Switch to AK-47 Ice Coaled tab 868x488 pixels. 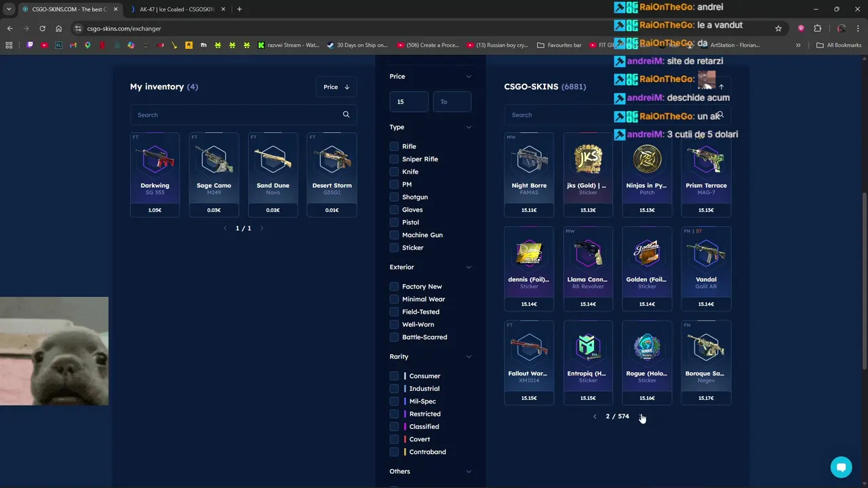pos(176,9)
